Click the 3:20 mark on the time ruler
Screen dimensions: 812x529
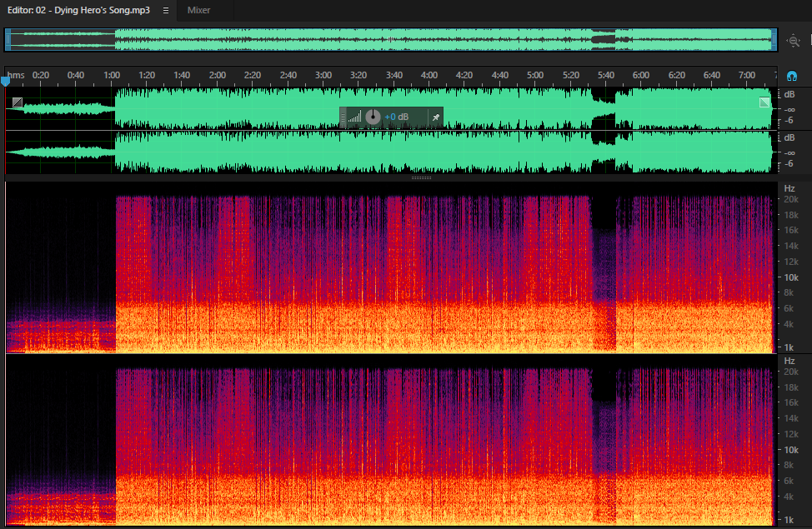point(358,75)
